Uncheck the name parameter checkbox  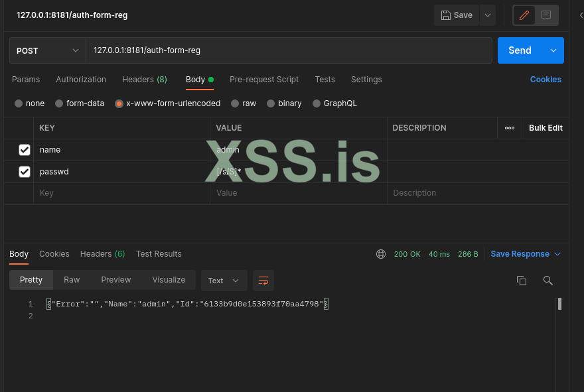[x=25, y=150]
